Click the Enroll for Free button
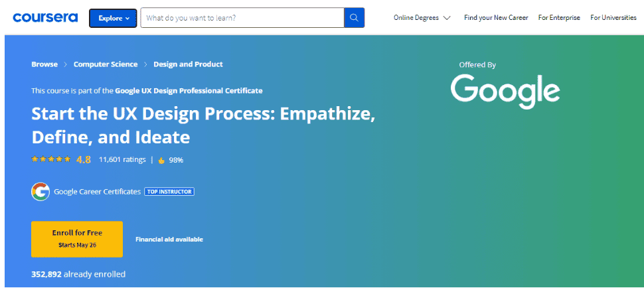This screenshot has height=288, width=644. tap(77, 239)
